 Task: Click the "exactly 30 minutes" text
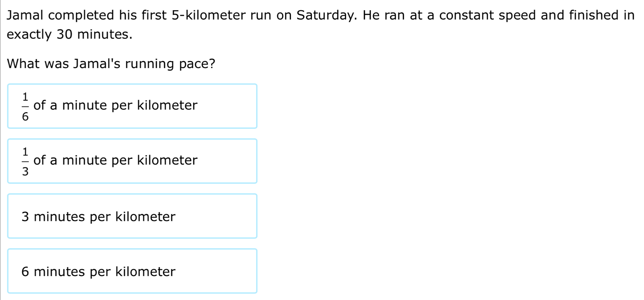click(69, 35)
